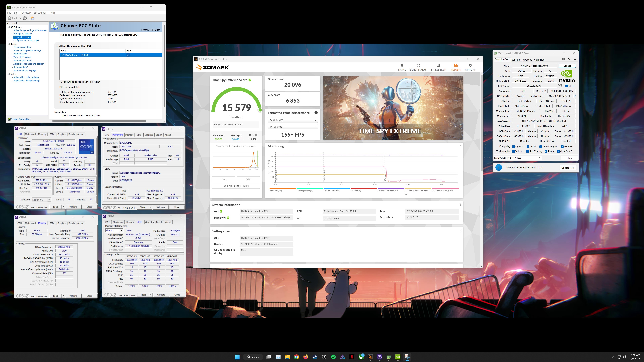This screenshot has height=362, width=644.
Task: Open File Explorer from the taskbar
Action: click(287, 357)
